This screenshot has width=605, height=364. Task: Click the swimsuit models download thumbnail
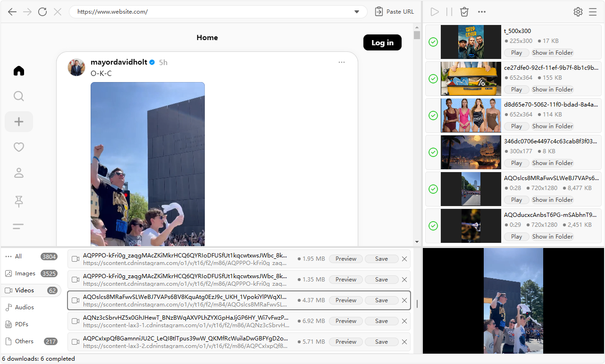pyautogui.click(x=471, y=116)
